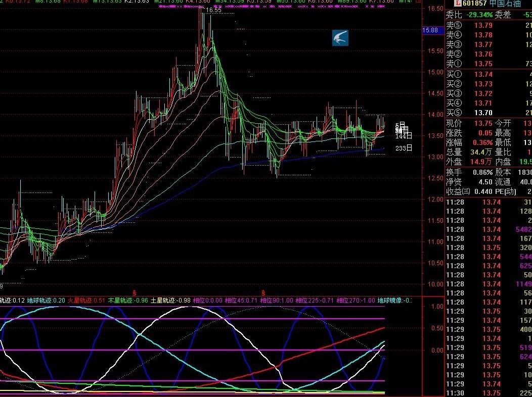Click the 现价 value 13.75
Screen dimensions: 532x397
pyautogui.click(x=483, y=123)
